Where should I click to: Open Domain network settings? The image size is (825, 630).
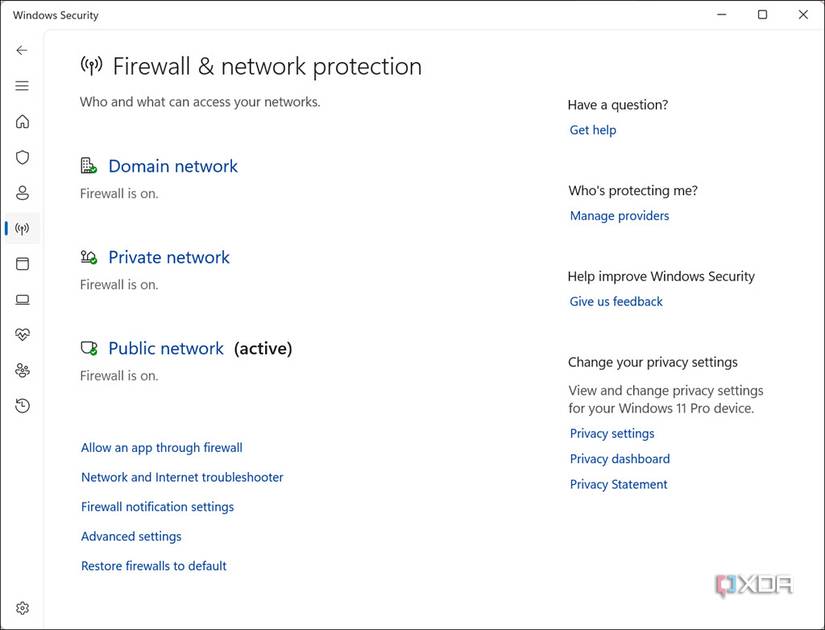coord(173,166)
